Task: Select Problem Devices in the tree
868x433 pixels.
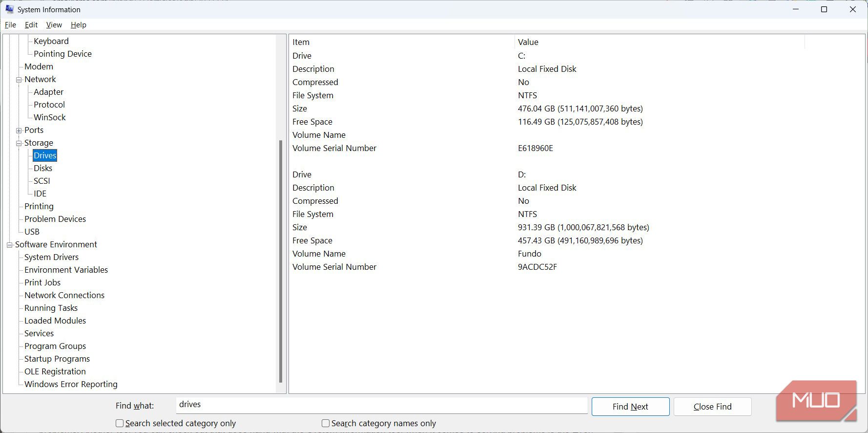Action: [55, 219]
